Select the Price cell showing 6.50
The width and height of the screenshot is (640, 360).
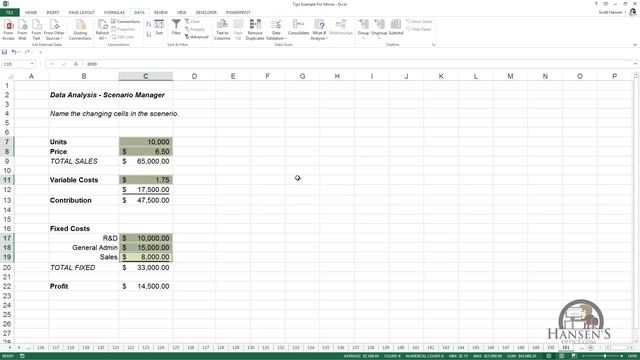click(146, 151)
